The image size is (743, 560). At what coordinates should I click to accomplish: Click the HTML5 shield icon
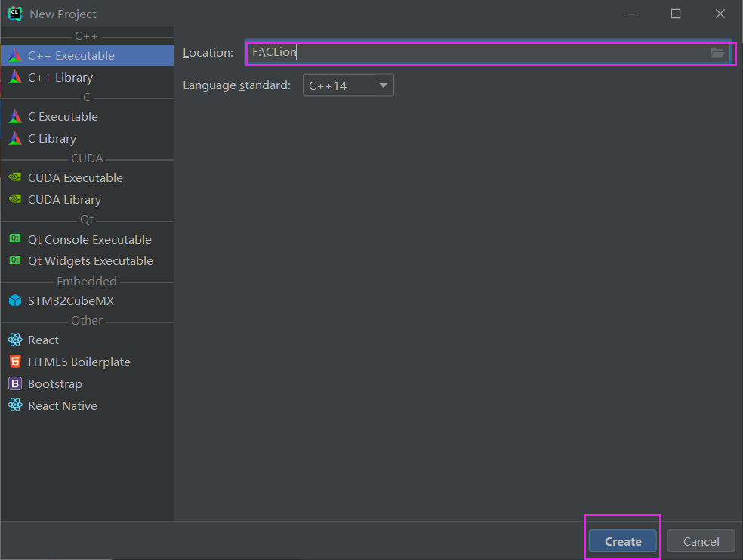click(15, 362)
